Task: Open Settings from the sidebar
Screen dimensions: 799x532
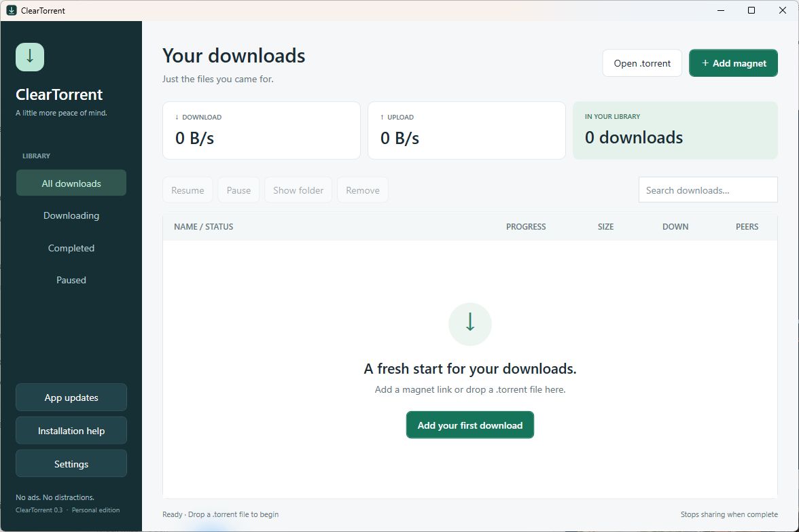Action: (x=71, y=463)
